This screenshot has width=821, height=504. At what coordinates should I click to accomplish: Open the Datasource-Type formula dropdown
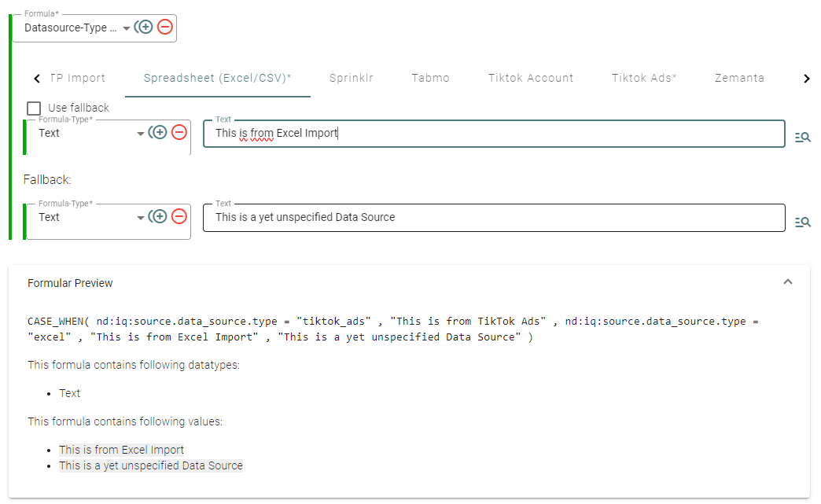click(126, 28)
